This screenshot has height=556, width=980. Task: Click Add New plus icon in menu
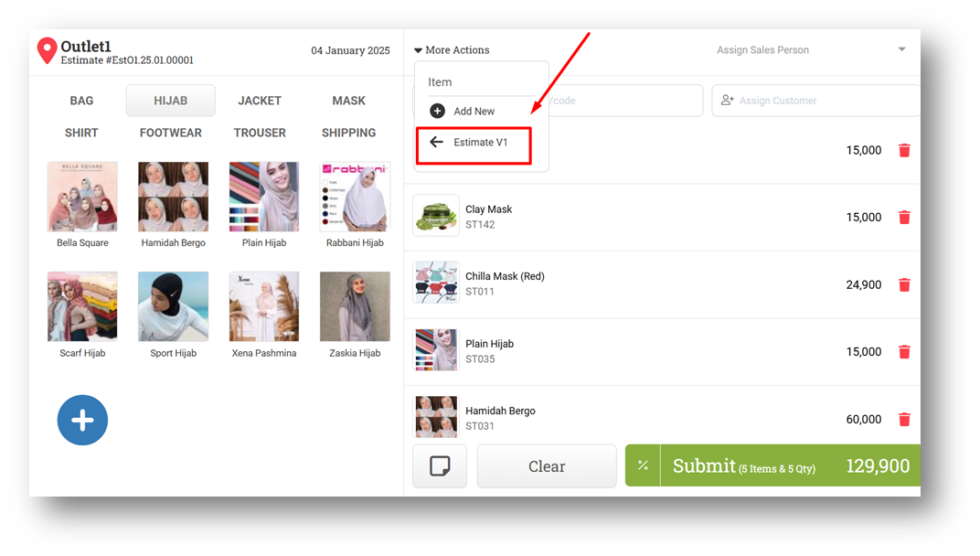438,111
